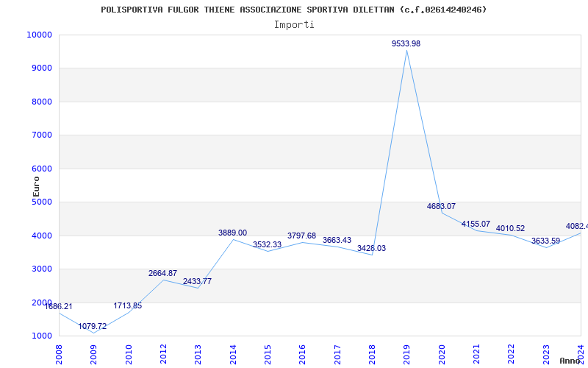This screenshot has width=588, height=368.
Task: Click the chart title with c.f.02614240246
Action: point(293,10)
